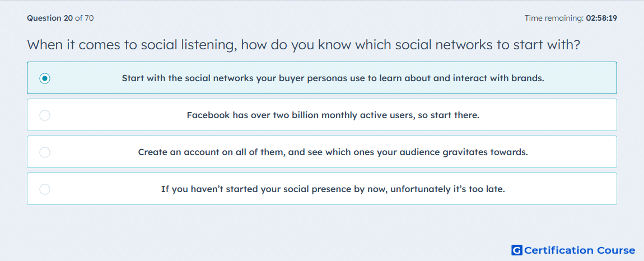Pick the radio for 'Create an account on all'
Viewport: 644px width, 261px height.
coord(45,152)
